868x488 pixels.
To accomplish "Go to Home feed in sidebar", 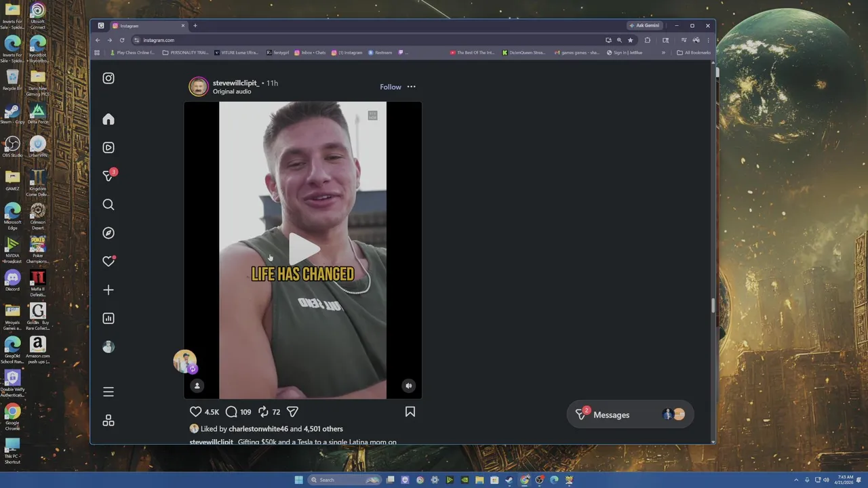I will (x=108, y=119).
